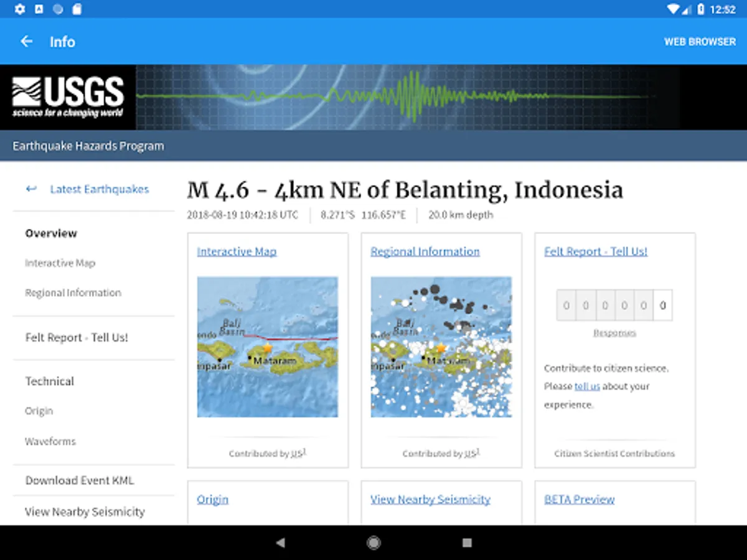Open Earthquake Hazards Program link
747x560 pixels.
(88, 146)
